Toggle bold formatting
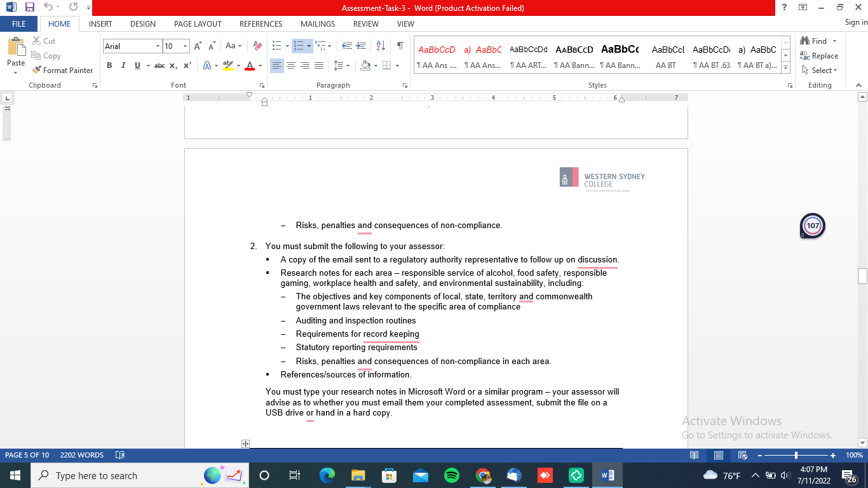This screenshot has height=488, width=868. [x=109, y=65]
